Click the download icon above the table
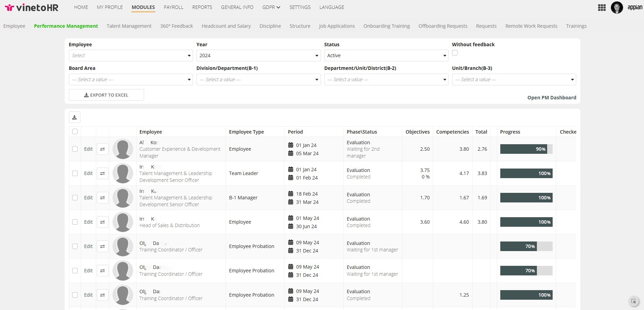Screen dimensions: 644x310 (x=75, y=117)
